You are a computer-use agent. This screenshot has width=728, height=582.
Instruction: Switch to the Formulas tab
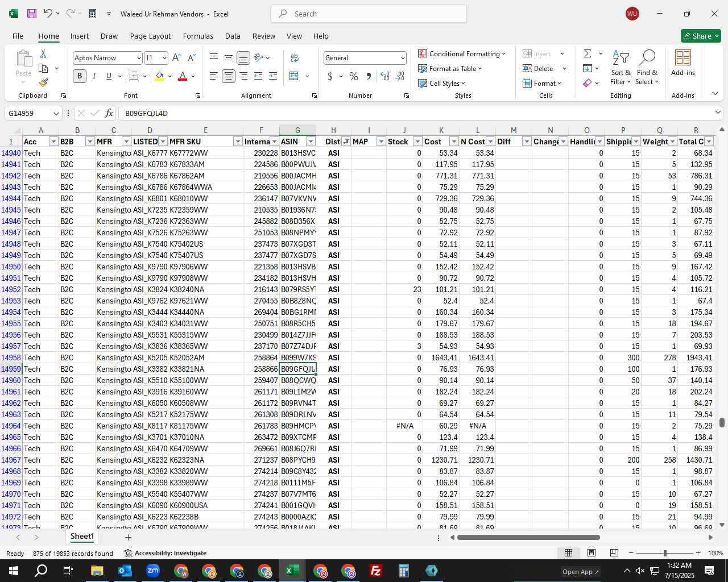tap(198, 36)
